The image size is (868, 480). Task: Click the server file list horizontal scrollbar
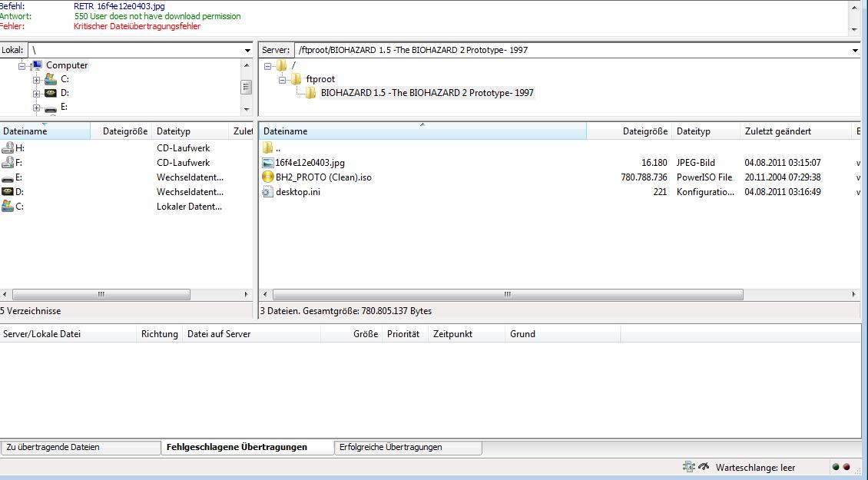tap(507, 295)
